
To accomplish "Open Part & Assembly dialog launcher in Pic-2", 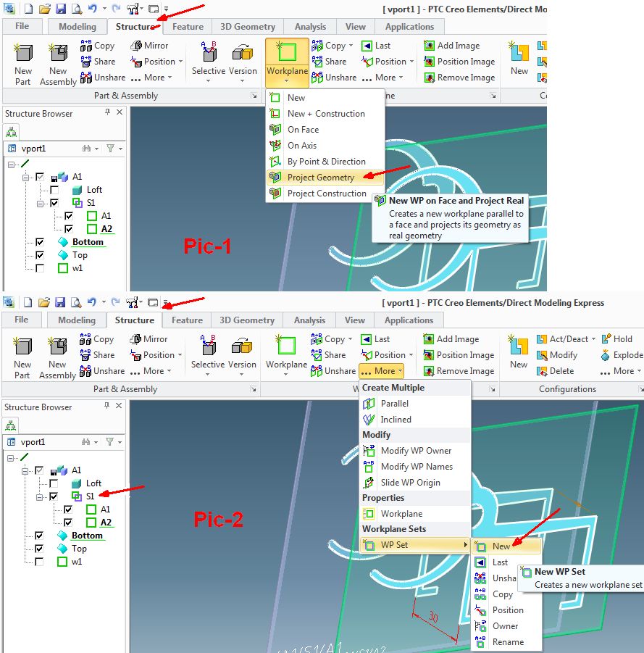I will (253, 389).
